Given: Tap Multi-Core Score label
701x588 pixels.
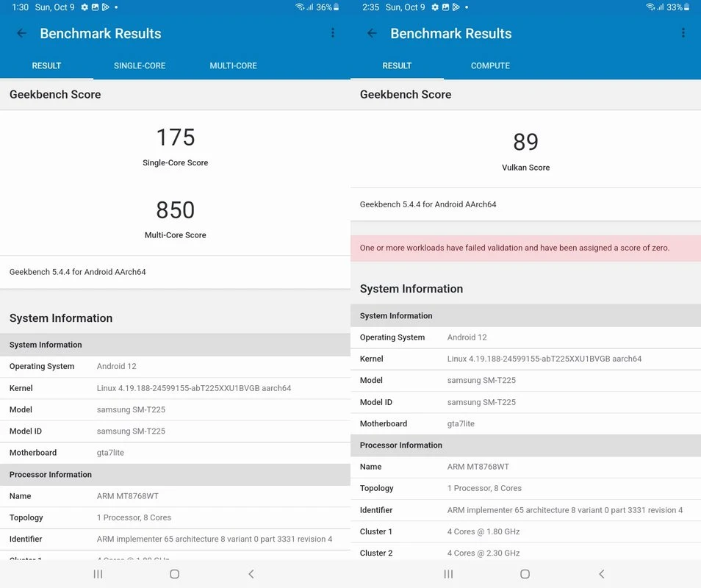Looking at the screenshot, I should tap(175, 235).
